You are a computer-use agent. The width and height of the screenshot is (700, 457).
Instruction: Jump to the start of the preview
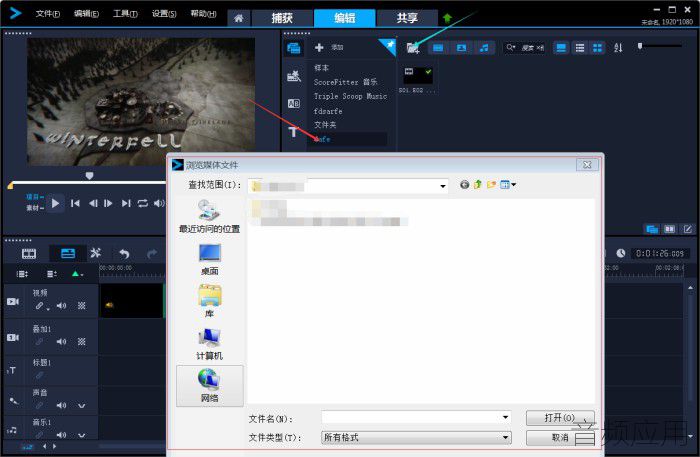coord(75,204)
